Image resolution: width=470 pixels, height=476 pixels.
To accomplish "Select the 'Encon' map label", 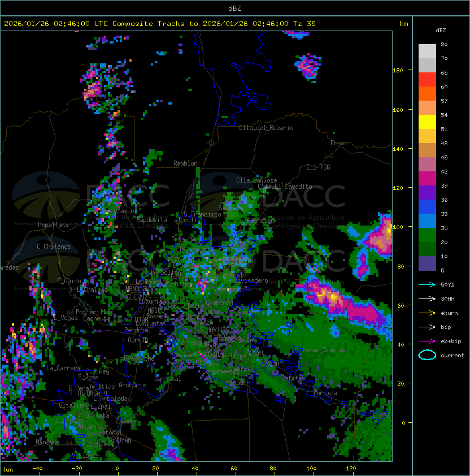I will 339,143.
